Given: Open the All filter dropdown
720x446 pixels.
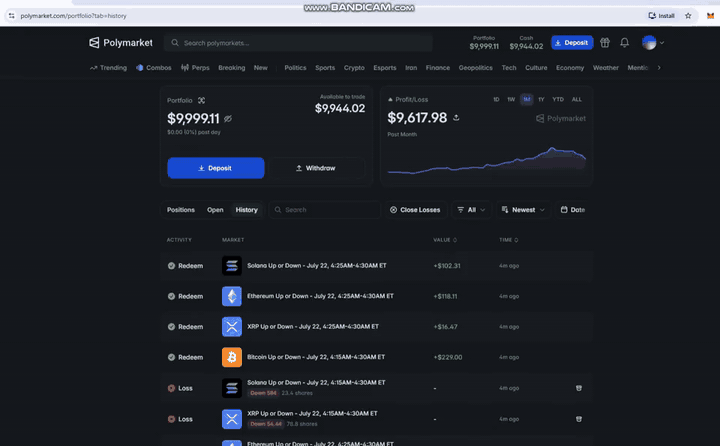Looking at the screenshot, I should 472,210.
